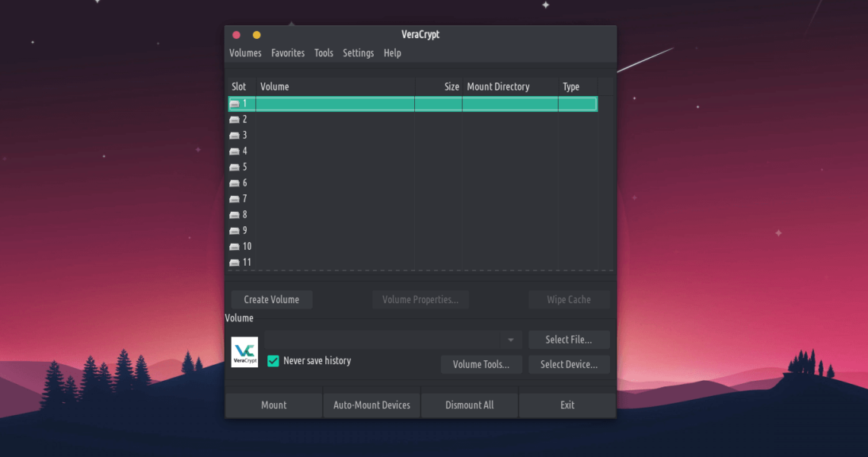Click the drive icon for slot 1
This screenshot has height=457, width=868.
235,104
